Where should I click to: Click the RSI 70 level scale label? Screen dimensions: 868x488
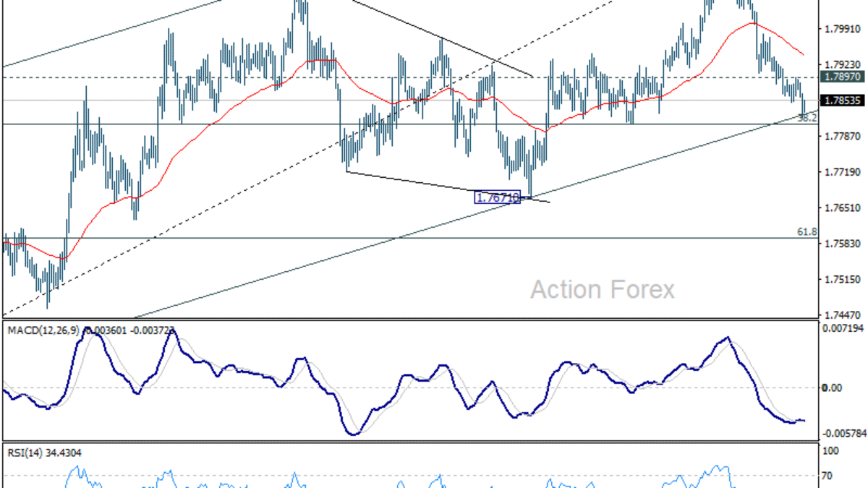pyautogui.click(x=830, y=476)
